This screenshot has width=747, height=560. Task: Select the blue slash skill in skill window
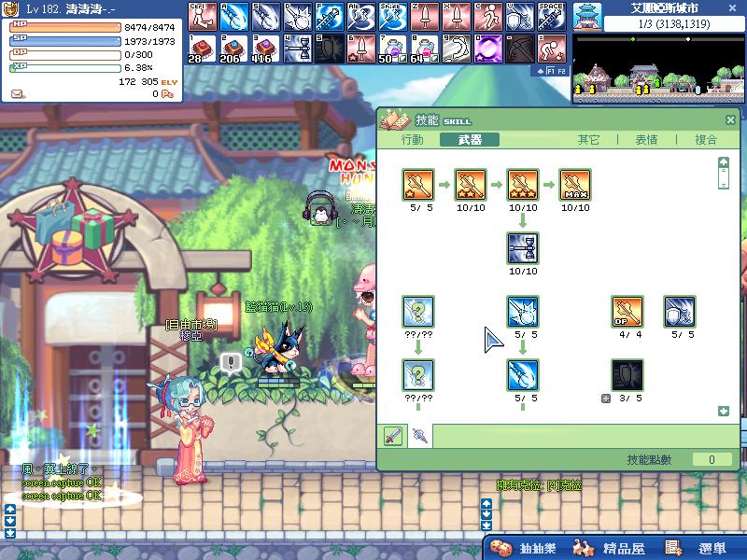pos(523,375)
